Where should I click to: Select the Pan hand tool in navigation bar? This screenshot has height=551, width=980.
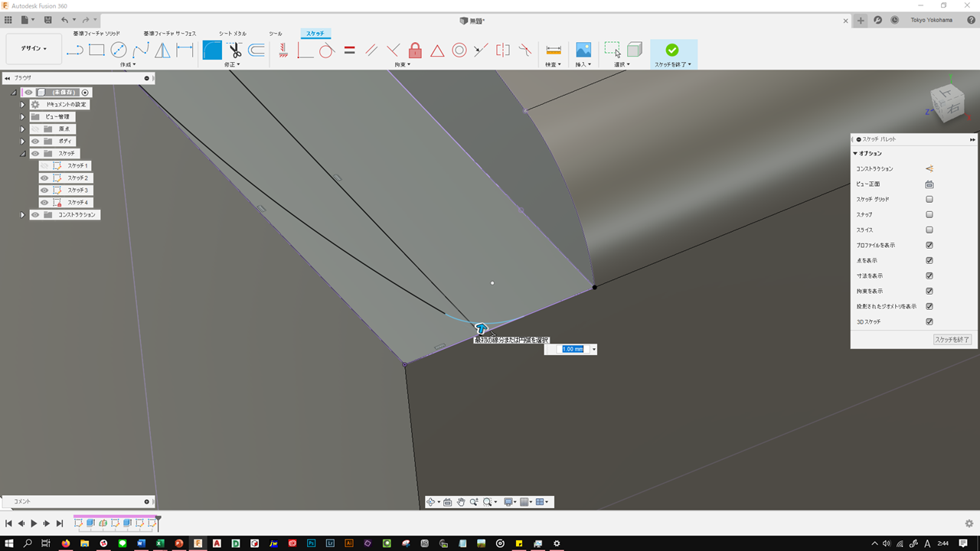(461, 502)
